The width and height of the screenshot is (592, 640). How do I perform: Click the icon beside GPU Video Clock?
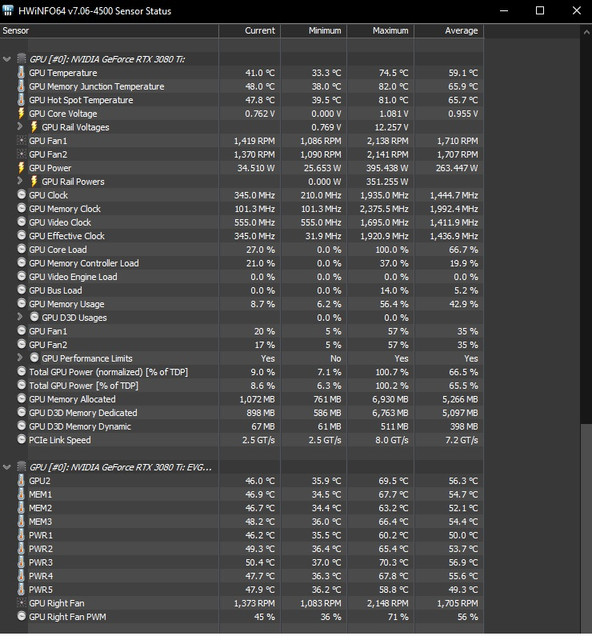22,222
